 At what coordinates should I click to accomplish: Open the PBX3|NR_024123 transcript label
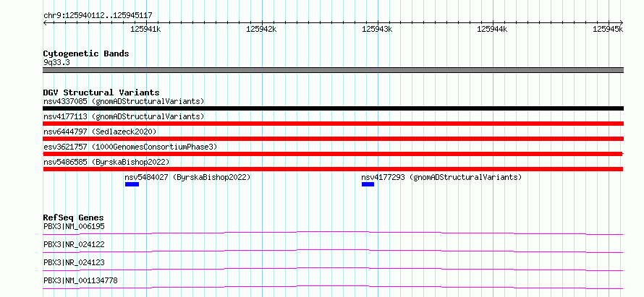pos(74,262)
